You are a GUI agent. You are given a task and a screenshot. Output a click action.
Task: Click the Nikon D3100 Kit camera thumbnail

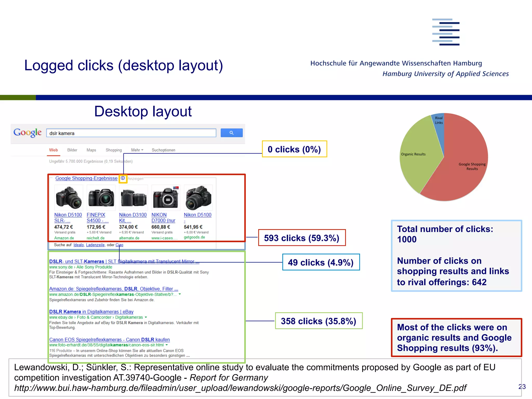click(133, 198)
